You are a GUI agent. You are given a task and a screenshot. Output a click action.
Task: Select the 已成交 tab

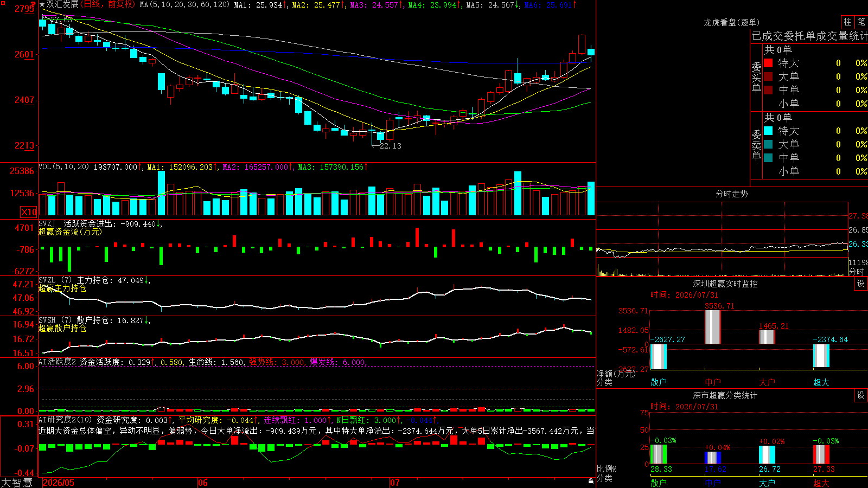(768, 36)
